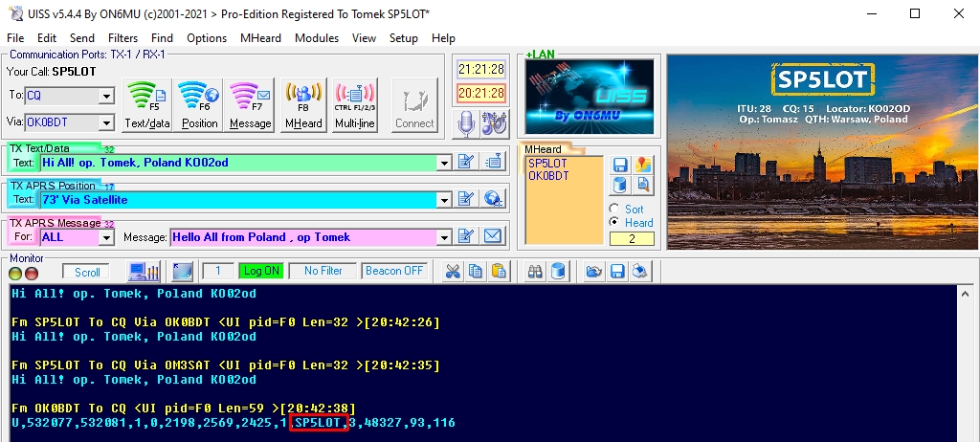Toggle the Log ON indicator
Screen dimensions: 980x442
point(261,272)
